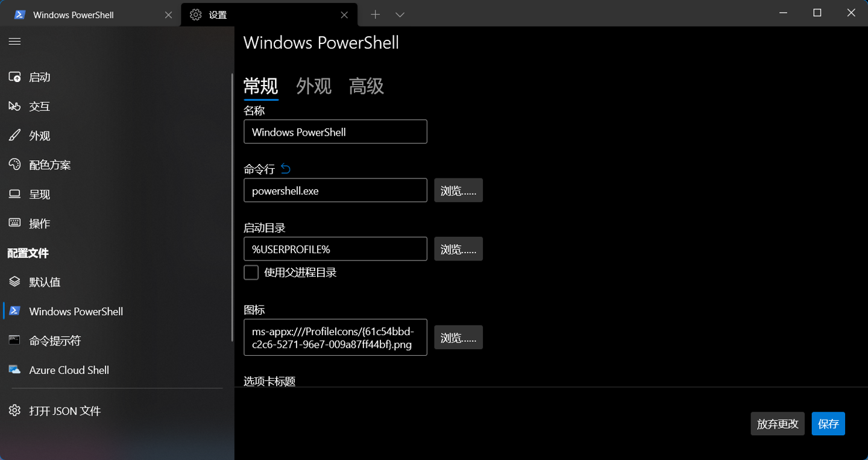Image resolution: width=868 pixels, height=460 pixels.
Task: Close the 设置 tab
Action: (344, 14)
